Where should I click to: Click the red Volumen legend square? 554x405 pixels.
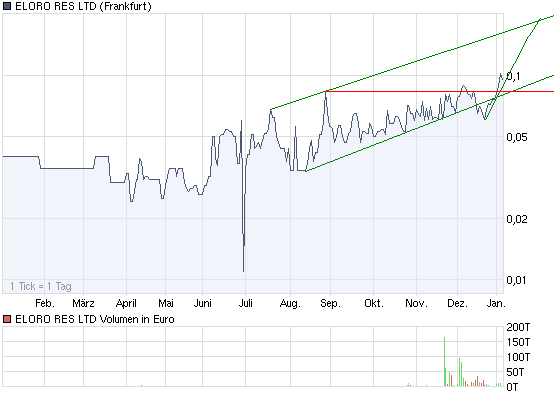(x=7, y=319)
